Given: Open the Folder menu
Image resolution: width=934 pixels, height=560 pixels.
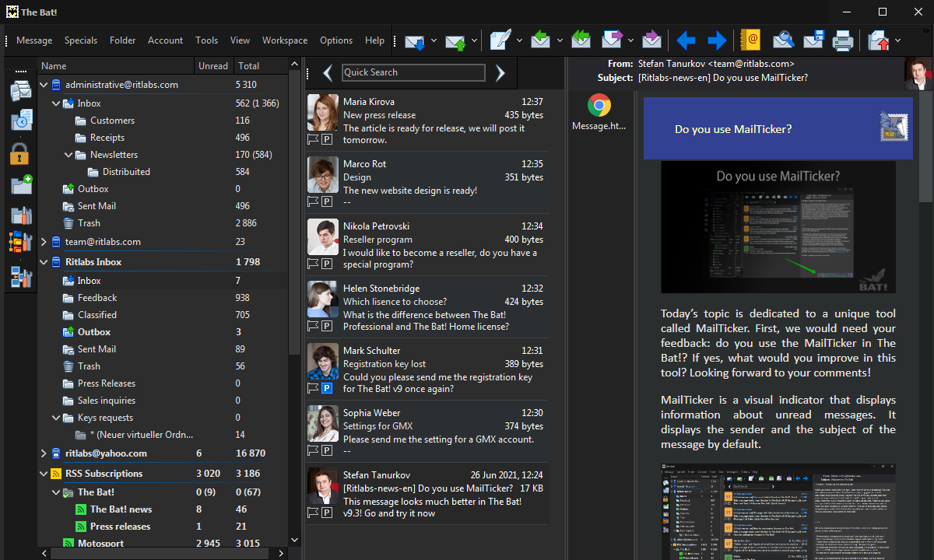Looking at the screenshot, I should [x=123, y=40].
